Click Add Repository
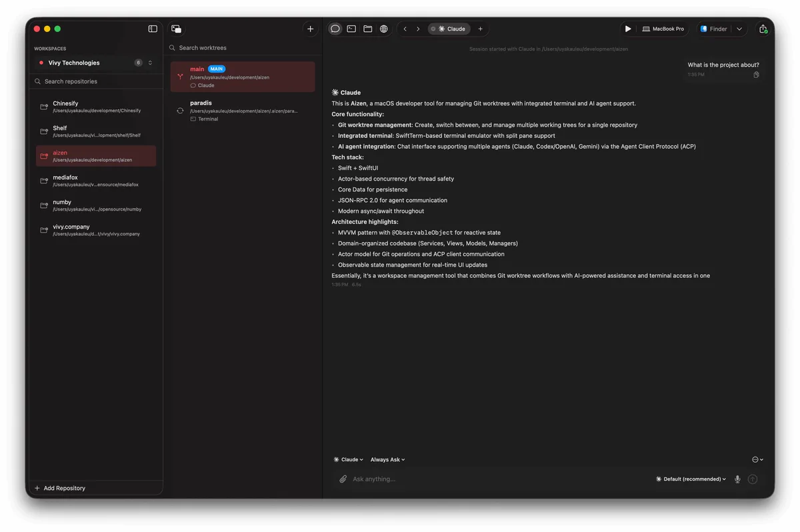Viewport: 800px width, 532px height. (x=60, y=488)
